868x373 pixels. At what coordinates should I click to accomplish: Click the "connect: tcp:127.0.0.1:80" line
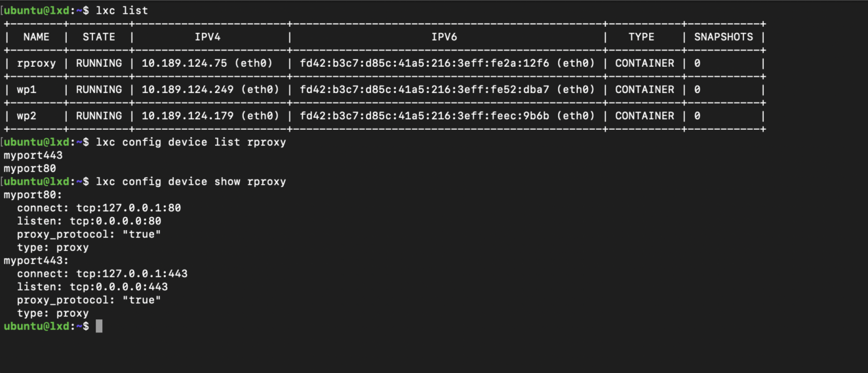pos(99,208)
